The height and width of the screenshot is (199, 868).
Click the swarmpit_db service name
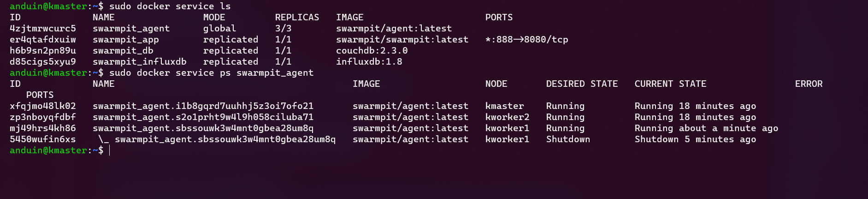[x=123, y=51]
